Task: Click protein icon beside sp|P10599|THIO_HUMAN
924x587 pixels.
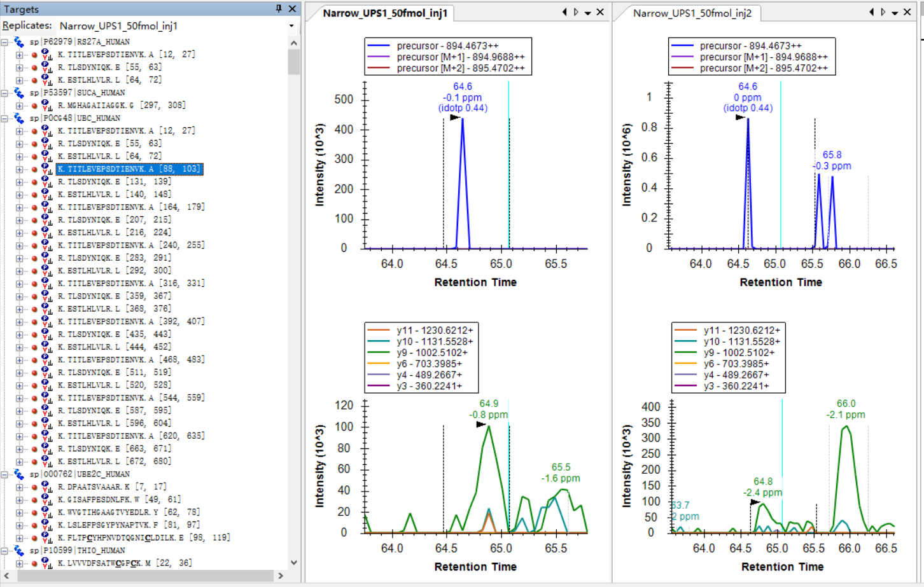Action: pyautogui.click(x=19, y=551)
